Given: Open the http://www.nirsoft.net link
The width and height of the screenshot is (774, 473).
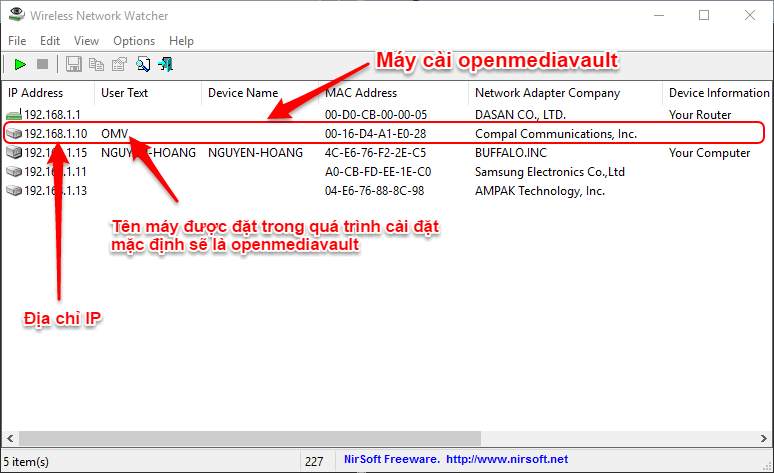Looking at the screenshot, I should 507,459.
